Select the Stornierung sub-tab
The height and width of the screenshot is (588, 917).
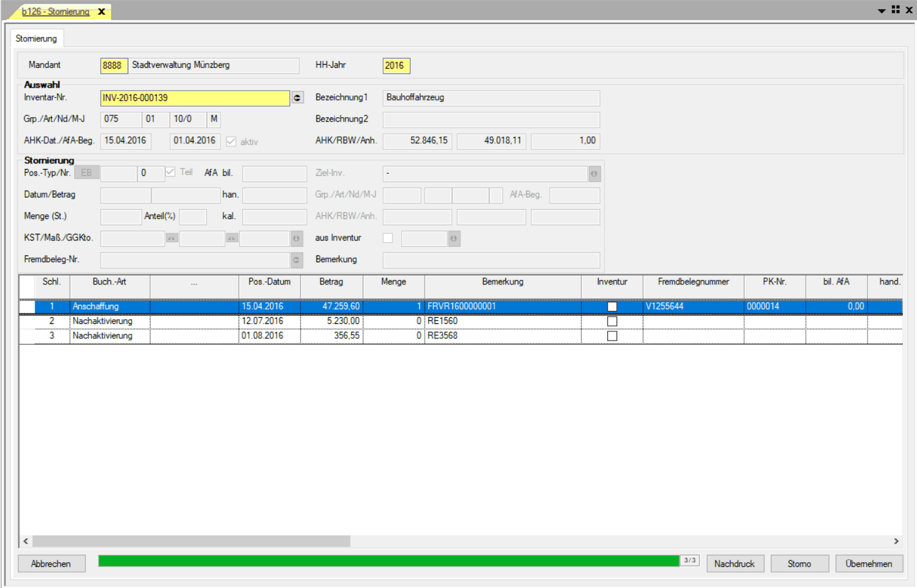point(36,38)
